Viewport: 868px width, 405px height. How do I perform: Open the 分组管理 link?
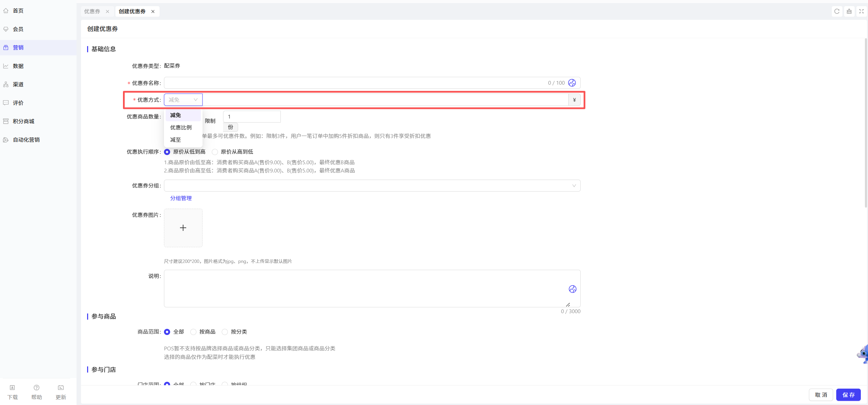point(181,198)
